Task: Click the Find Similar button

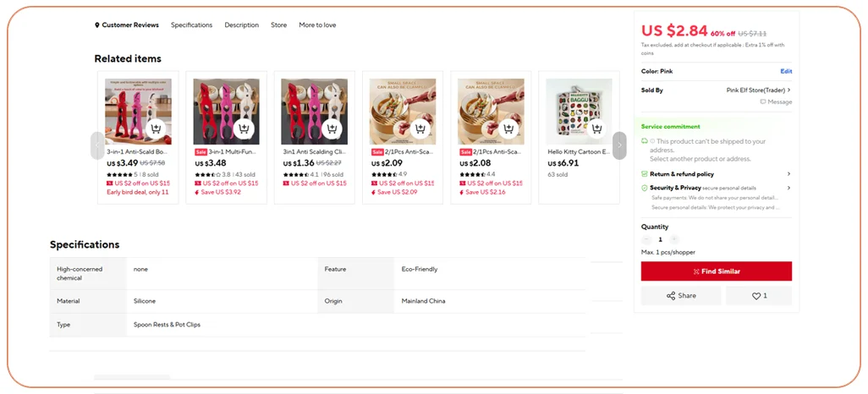Action: tap(717, 271)
